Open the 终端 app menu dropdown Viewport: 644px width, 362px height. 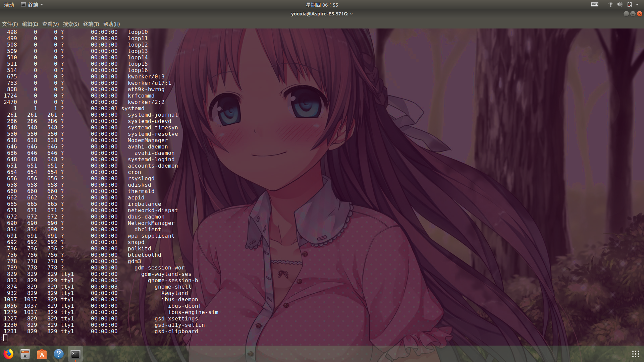point(33,5)
